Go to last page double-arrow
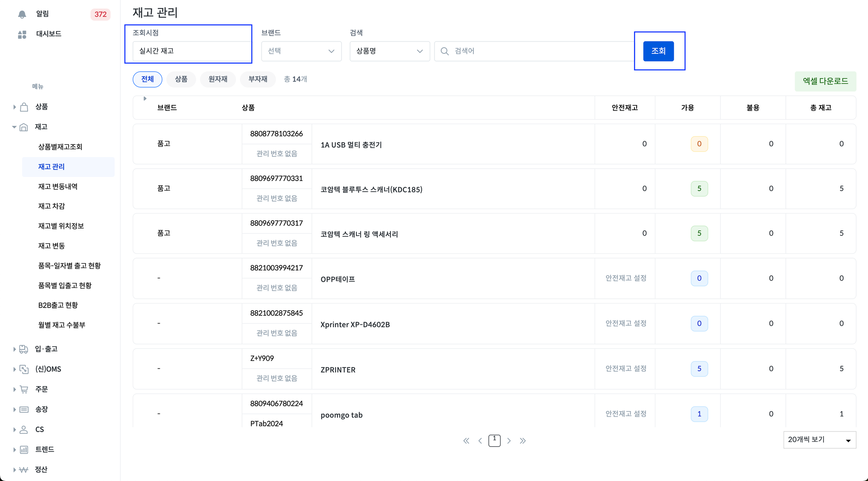 pyautogui.click(x=523, y=441)
